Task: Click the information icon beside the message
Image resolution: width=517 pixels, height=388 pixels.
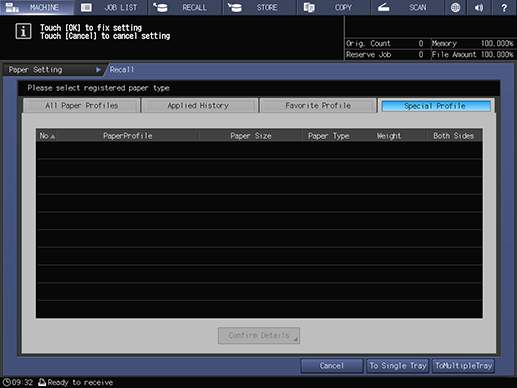Action: (x=23, y=31)
